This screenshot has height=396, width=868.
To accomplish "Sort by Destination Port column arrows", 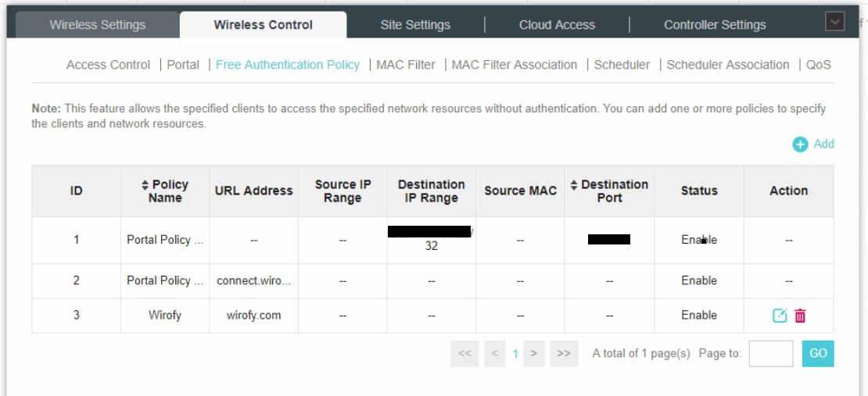I will point(574,185).
